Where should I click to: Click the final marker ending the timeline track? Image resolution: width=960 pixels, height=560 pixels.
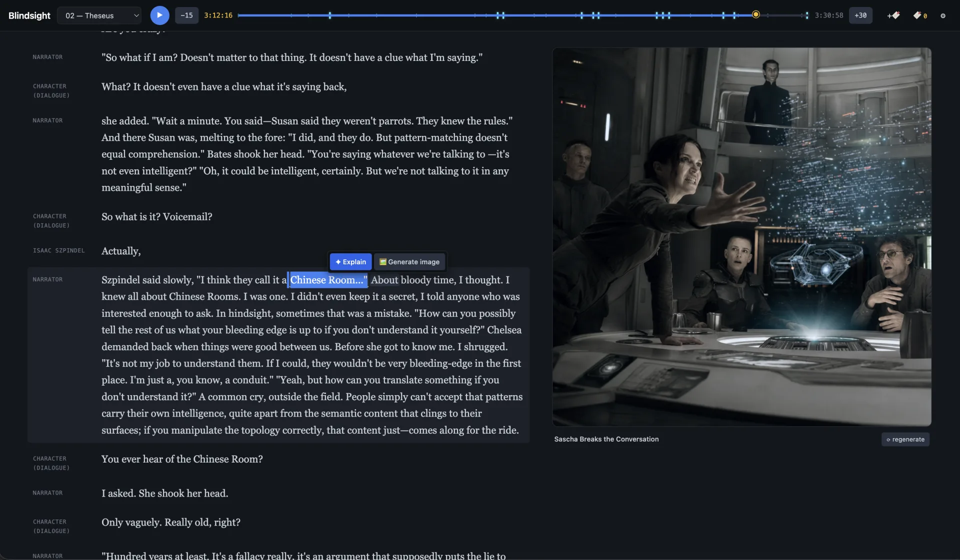point(806,15)
